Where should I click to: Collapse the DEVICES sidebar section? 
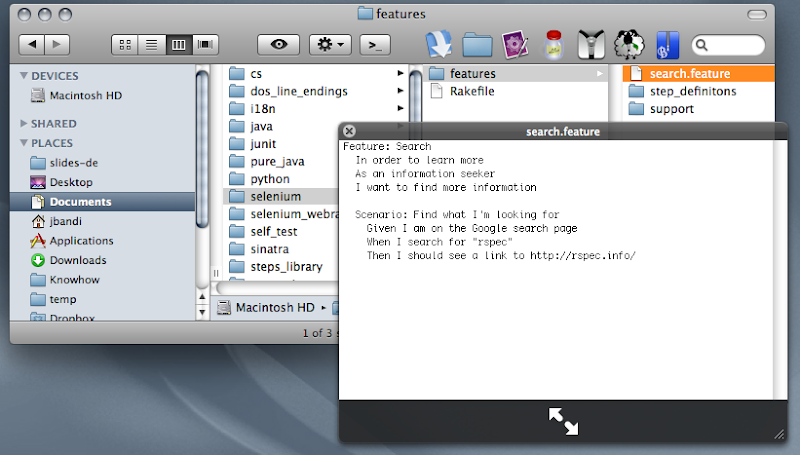pyautogui.click(x=23, y=75)
